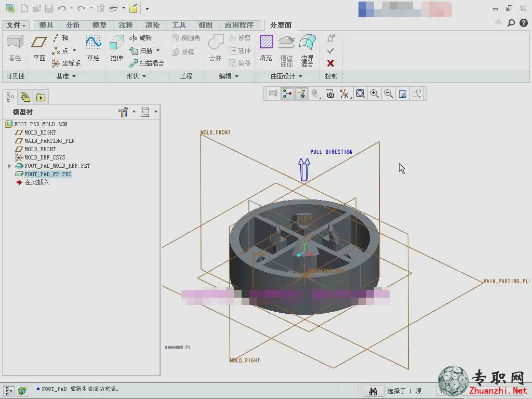Open the 扫描 sweep dropdown arrow

158,50
